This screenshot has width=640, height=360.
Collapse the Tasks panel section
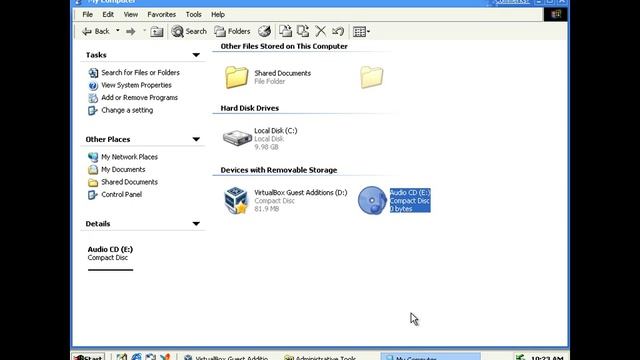(196, 55)
